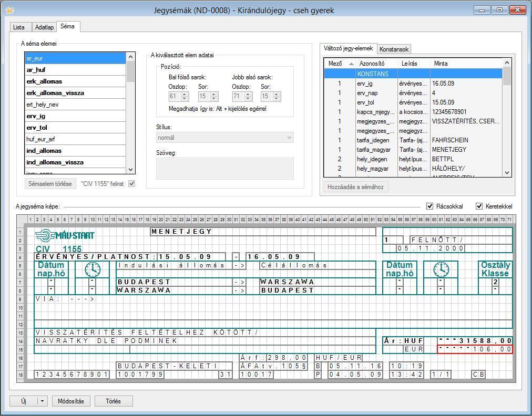
Task: Click the Hozzáadás a sémához button
Action: [x=355, y=187]
